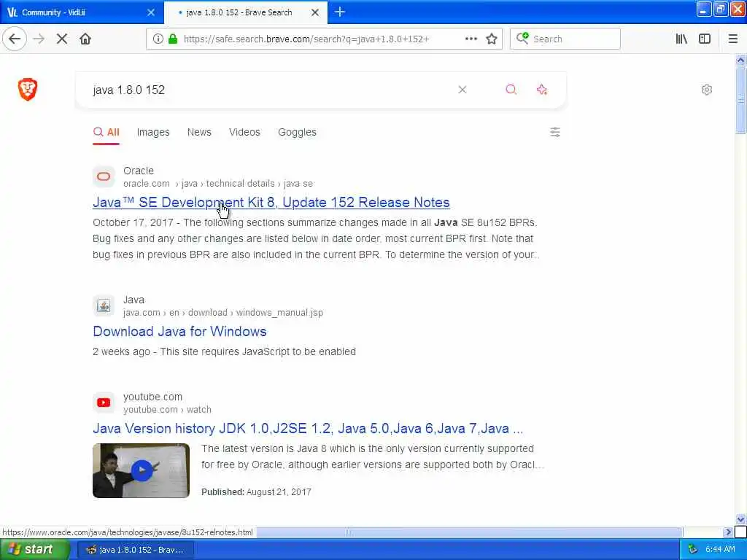Viewport: 747px width, 560px height.
Task: Click the system tray icon near clock
Action: pyautogui.click(x=693, y=550)
